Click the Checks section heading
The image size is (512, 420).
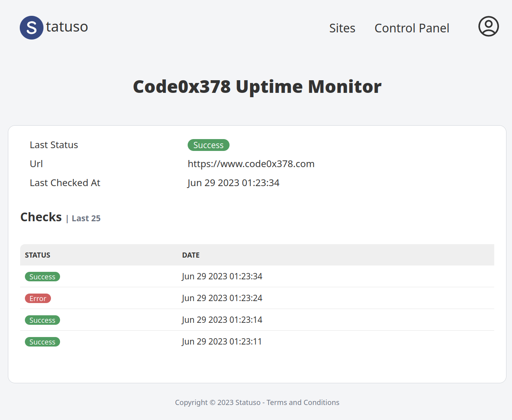[x=41, y=217]
